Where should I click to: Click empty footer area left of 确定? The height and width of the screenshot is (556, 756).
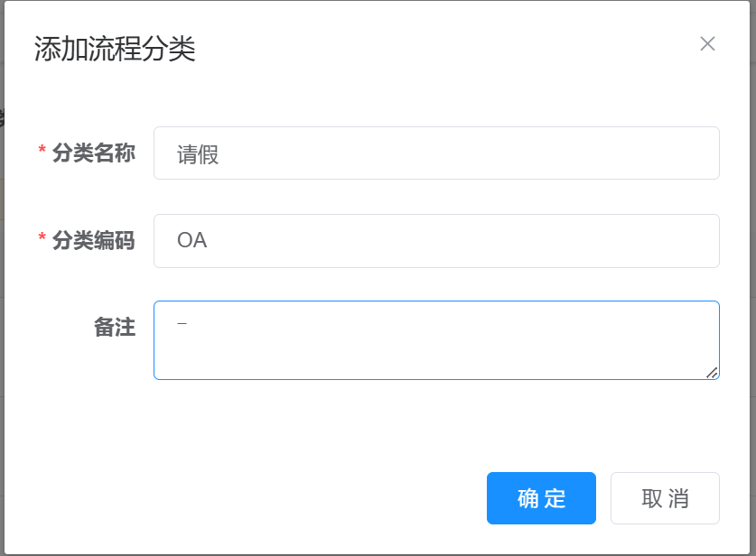[x=271, y=498]
